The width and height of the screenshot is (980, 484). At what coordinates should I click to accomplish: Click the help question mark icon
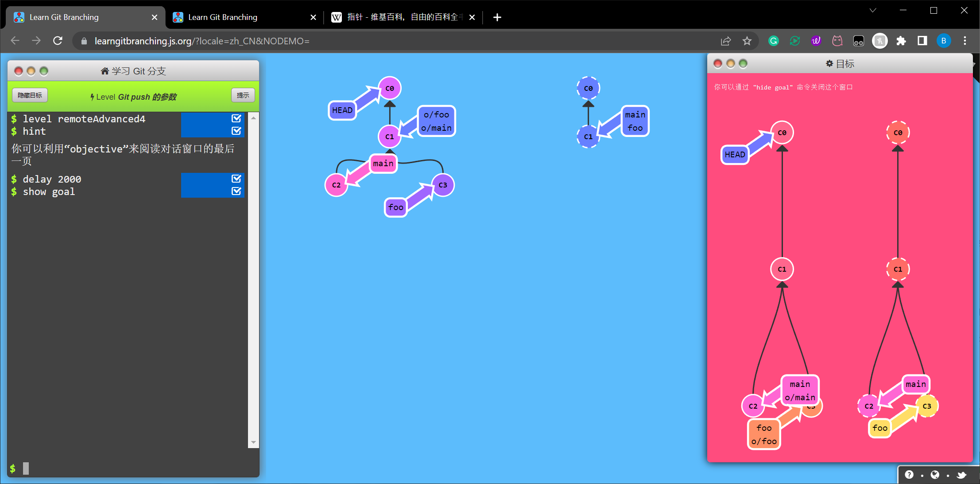pos(909,475)
